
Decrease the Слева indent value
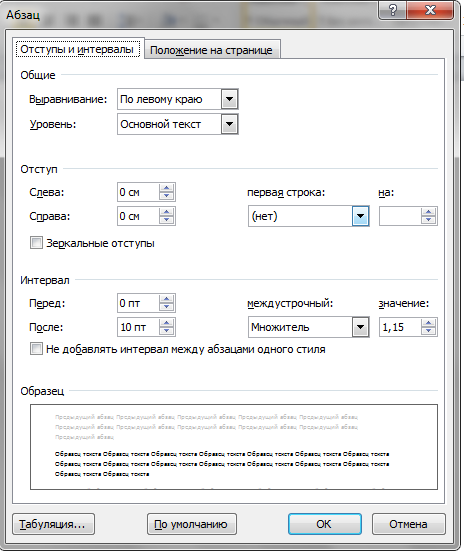166,196
